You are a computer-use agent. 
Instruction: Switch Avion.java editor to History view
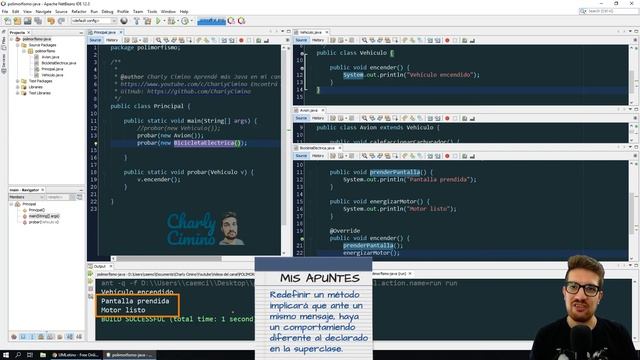(318, 118)
